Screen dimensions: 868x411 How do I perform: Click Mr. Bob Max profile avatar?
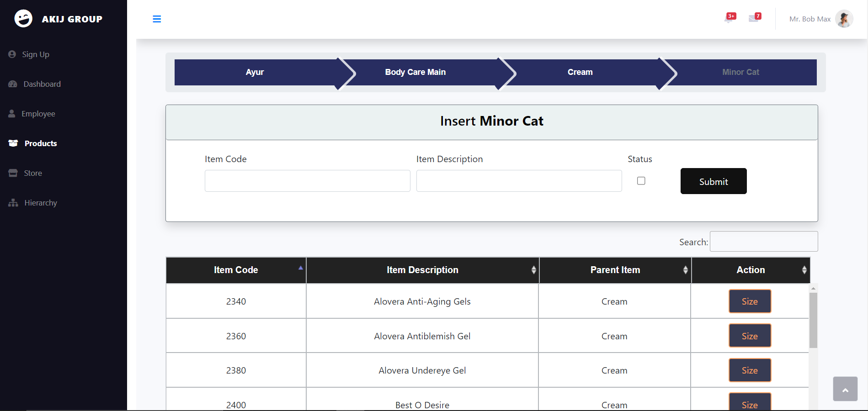[x=844, y=19]
